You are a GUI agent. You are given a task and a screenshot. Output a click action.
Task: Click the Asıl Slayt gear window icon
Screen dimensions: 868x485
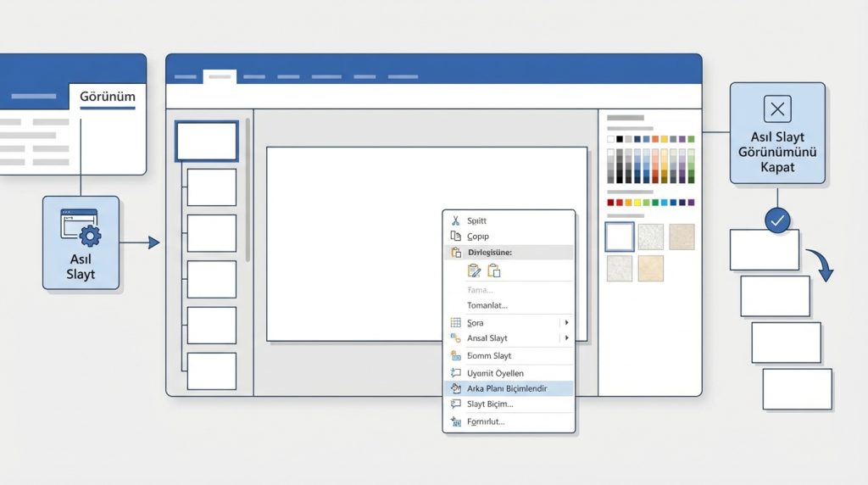[81, 227]
